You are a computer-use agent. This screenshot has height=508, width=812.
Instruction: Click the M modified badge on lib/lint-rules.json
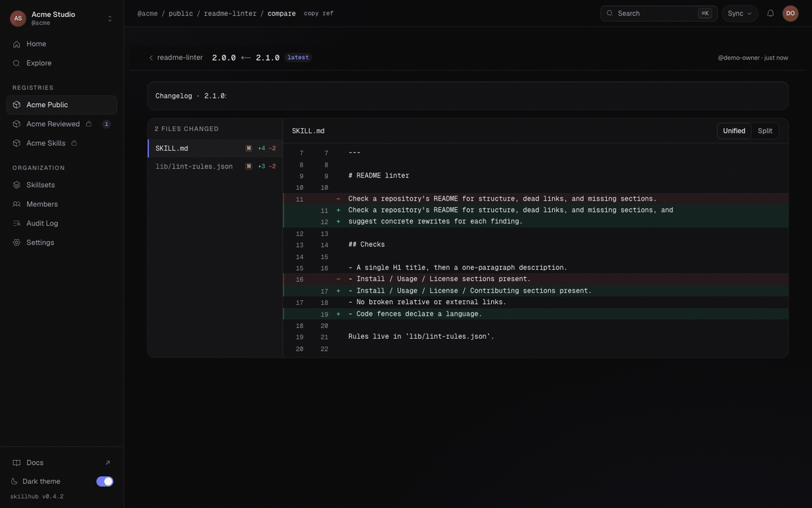pos(249,167)
